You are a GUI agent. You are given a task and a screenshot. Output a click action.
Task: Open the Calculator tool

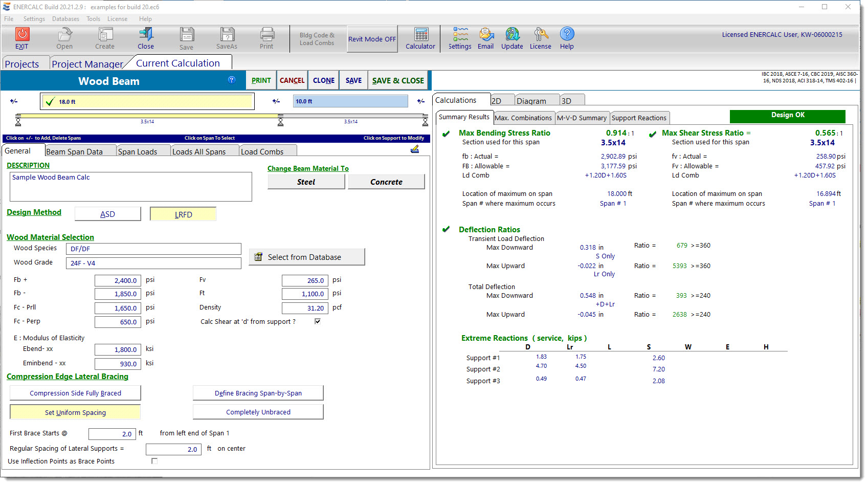(420, 34)
